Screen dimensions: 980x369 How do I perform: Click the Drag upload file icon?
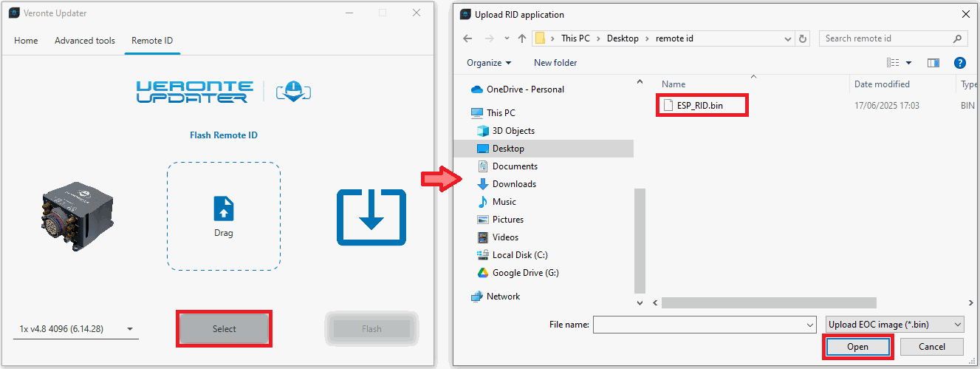click(x=223, y=209)
